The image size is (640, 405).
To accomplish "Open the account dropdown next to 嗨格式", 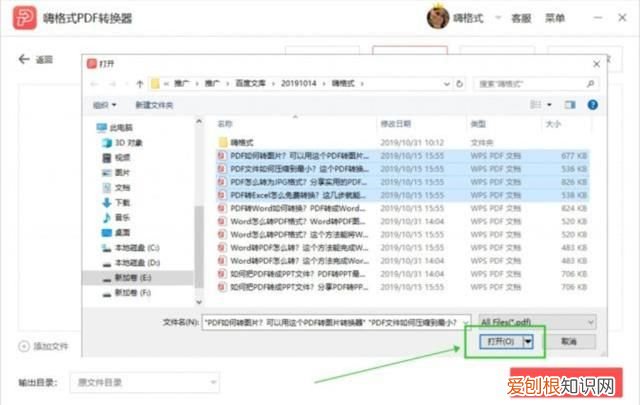I will pyautogui.click(x=498, y=18).
